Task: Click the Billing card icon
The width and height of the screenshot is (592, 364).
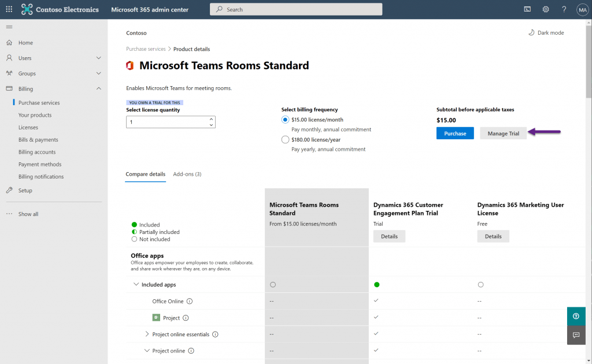Action: (x=9, y=88)
